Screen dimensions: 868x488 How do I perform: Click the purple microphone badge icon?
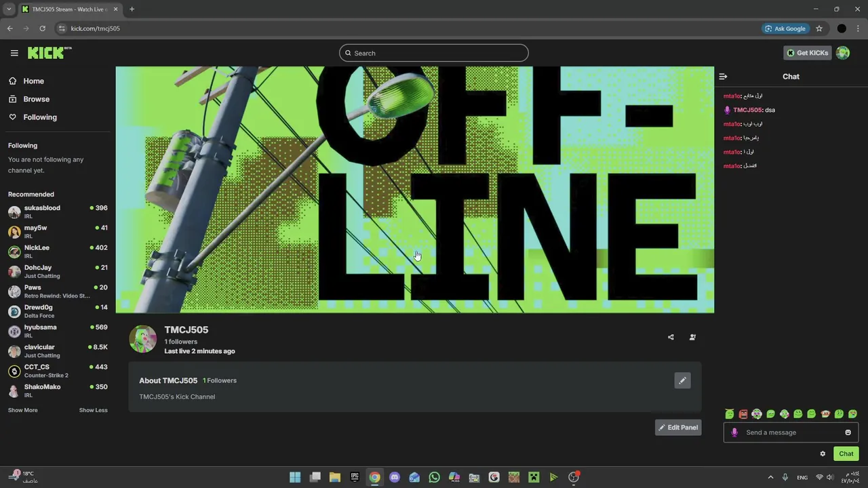pos(734,432)
